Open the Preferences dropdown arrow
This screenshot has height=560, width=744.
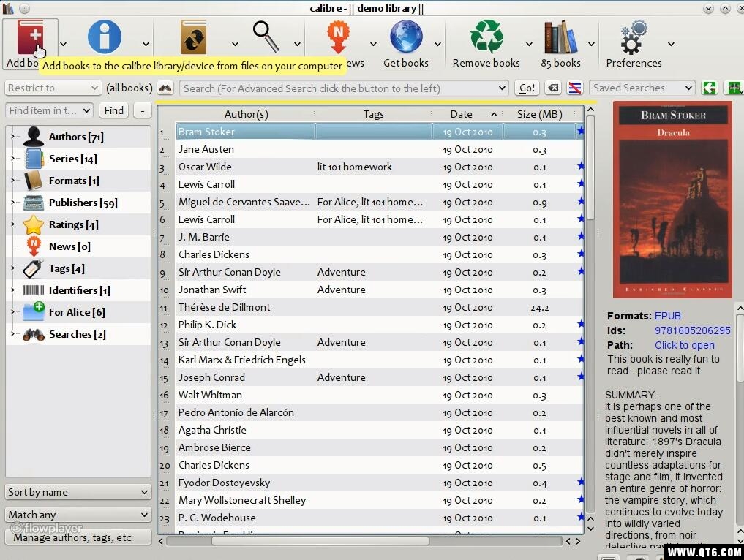671,44
